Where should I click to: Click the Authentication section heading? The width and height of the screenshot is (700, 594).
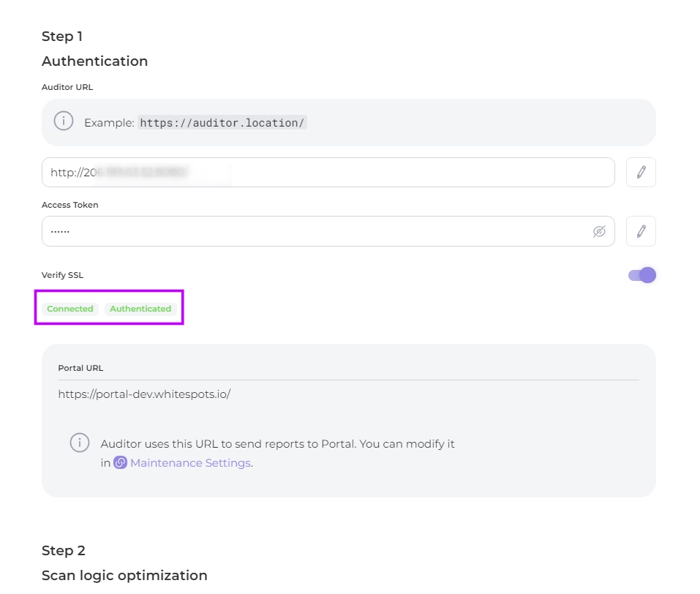pyautogui.click(x=94, y=61)
